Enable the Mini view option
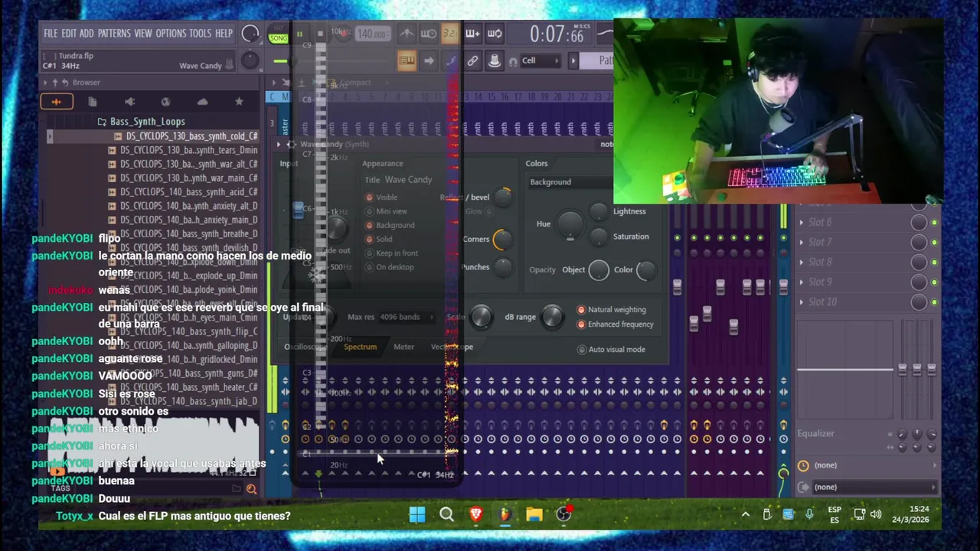This screenshot has height=551, width=980. click(369, 211)
